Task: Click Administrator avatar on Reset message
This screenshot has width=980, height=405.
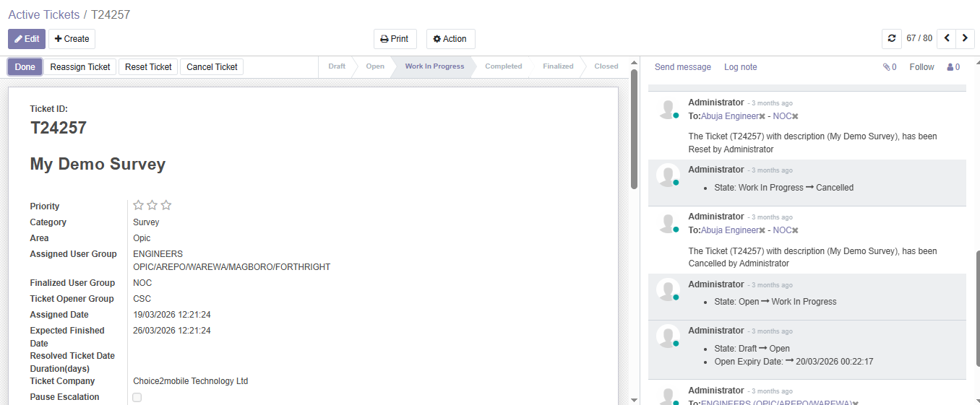Action: 668,108
